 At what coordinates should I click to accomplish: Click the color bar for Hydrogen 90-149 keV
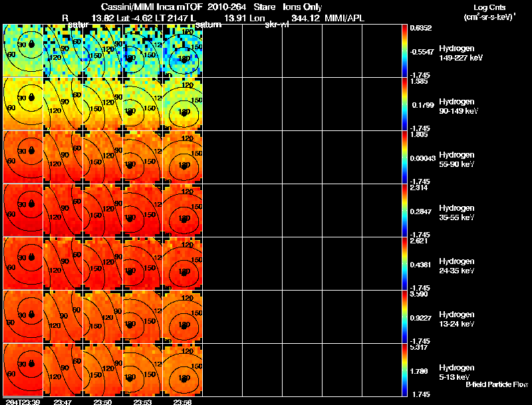tap(404, 104)
